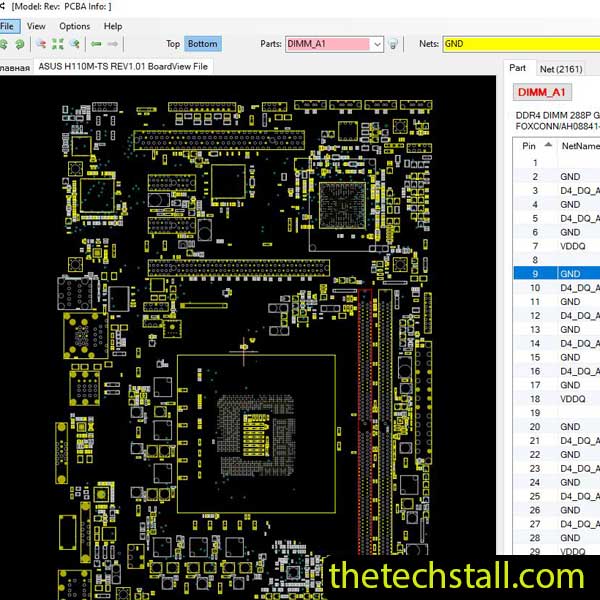
Task: Click the PCH chip grid on board
Action: 342,205
